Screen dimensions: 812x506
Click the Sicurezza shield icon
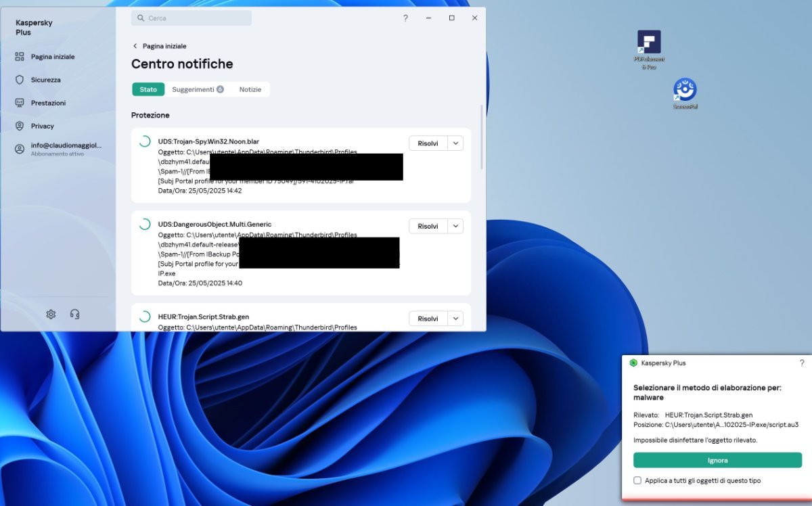click(x=20, y=80)
